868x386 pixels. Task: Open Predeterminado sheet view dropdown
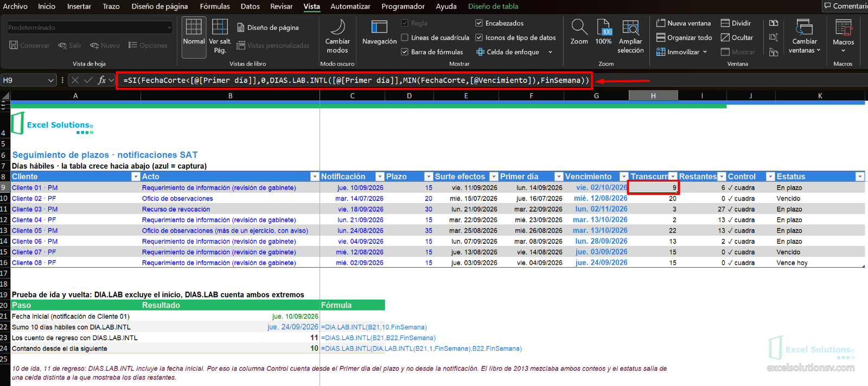90,28
